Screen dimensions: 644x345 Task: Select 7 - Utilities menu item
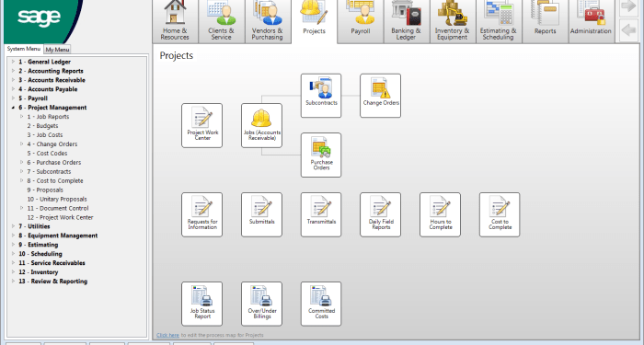[35, 226]
